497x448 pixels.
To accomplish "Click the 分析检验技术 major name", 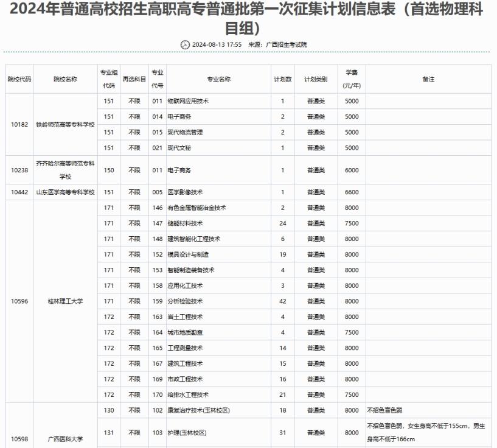I will pos(185,301).
